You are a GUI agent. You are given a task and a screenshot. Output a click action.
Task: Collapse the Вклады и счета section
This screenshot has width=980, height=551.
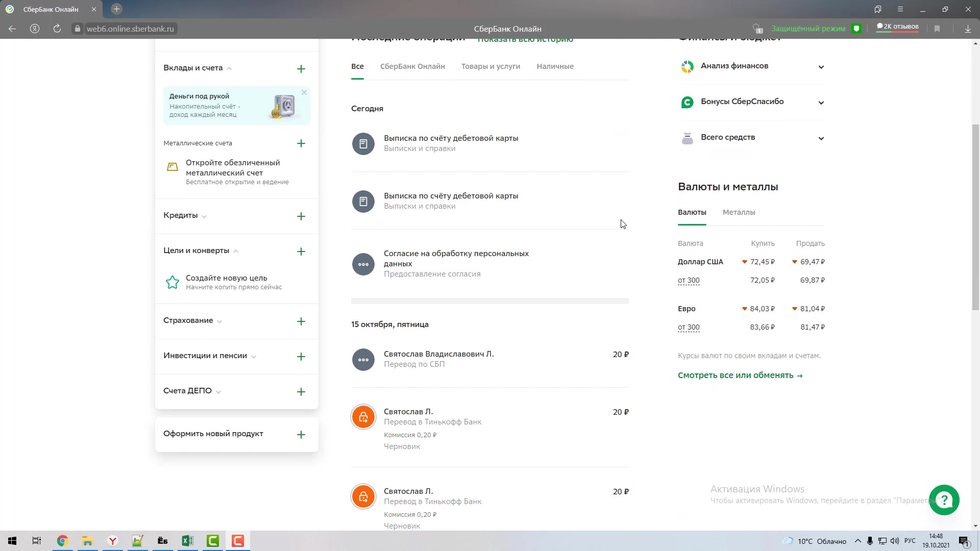[229, 68]
